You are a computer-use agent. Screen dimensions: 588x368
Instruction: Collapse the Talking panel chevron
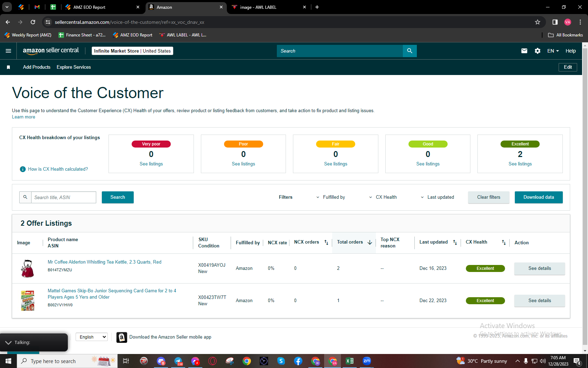tap(8, 342)
